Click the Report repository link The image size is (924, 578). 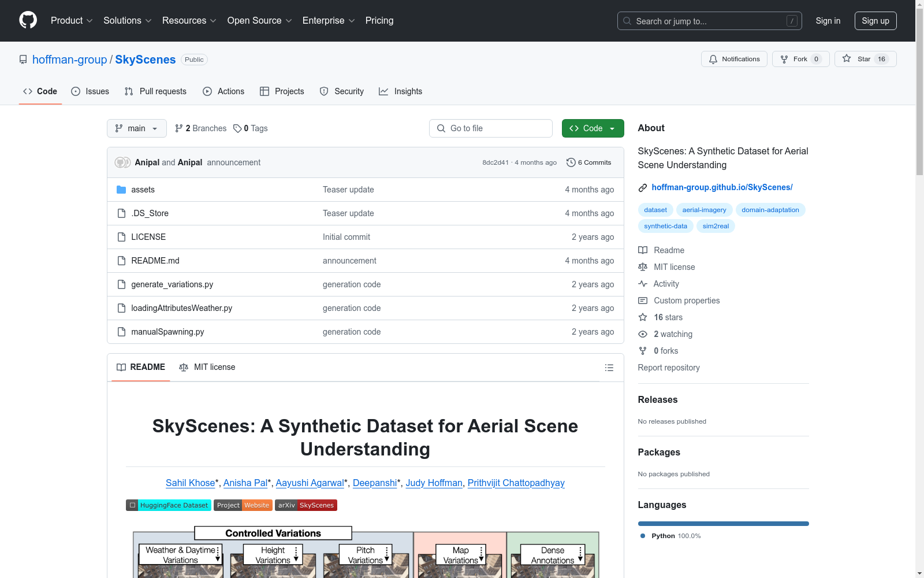pyautogui.click(x=669, y=368)
